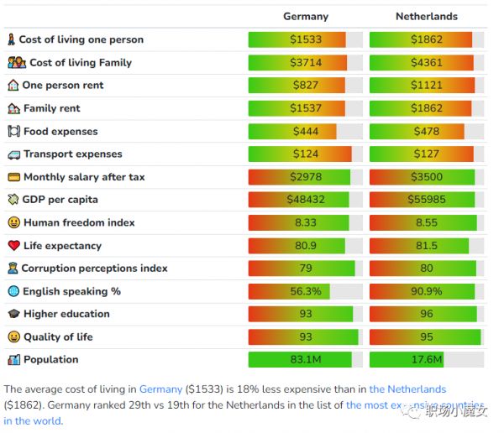Click the plate icon beside Food expenses
This screenshot has width=504, height=433.
tap(13, 131)
